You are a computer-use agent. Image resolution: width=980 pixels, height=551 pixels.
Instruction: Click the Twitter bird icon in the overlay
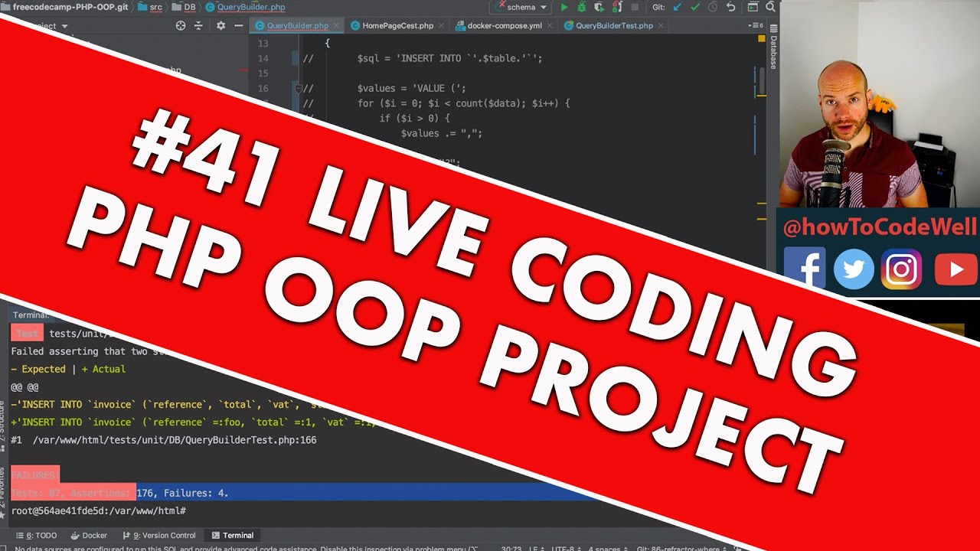coord(854,269)
